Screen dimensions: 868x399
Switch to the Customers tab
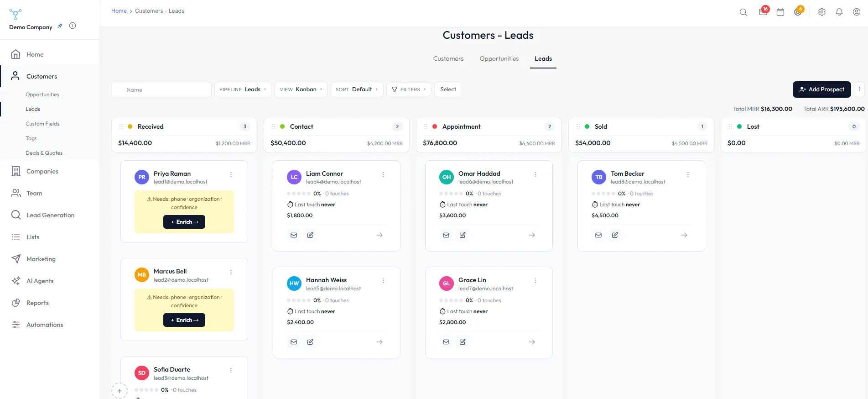click(x=448, y=59)
